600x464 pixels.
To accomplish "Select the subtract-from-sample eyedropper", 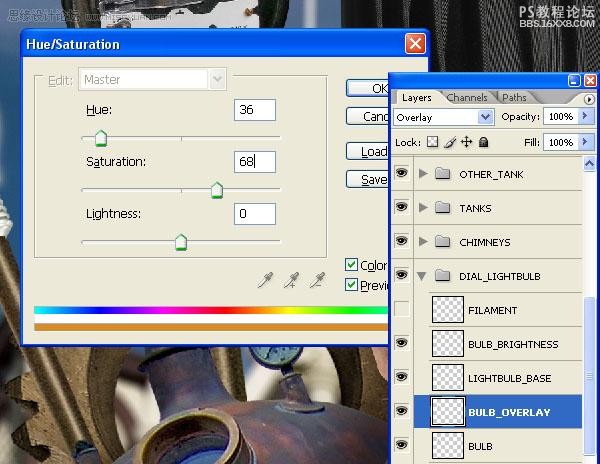I will [318, 280].
